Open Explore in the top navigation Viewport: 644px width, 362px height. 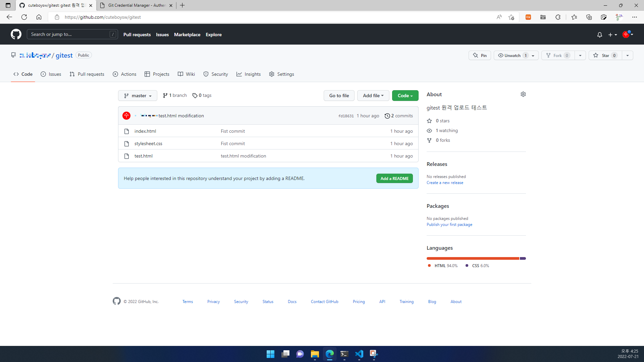[x=214, y=35]
